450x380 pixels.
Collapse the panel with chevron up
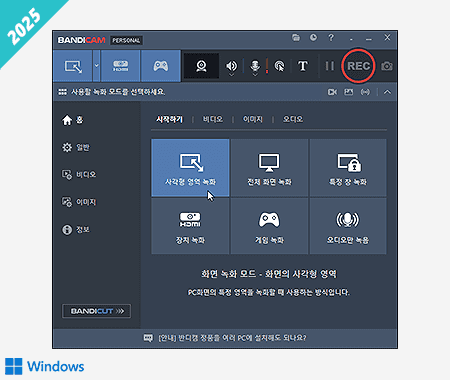387,92
